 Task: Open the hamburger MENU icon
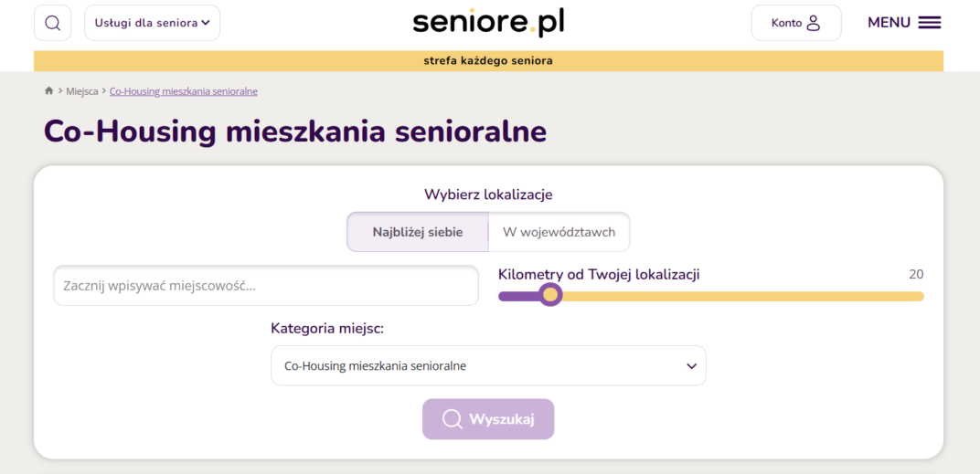(x=930, y=23)
